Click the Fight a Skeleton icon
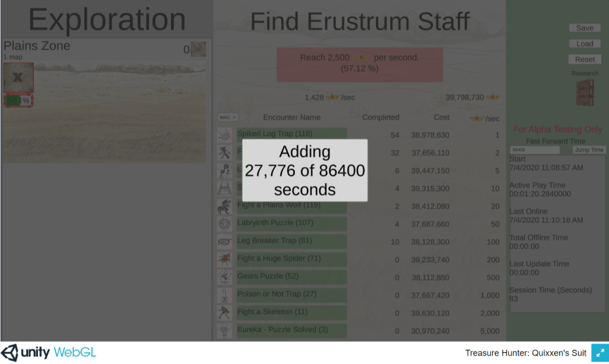This screenshot has width=609, height=364. (x=225, y=312)
